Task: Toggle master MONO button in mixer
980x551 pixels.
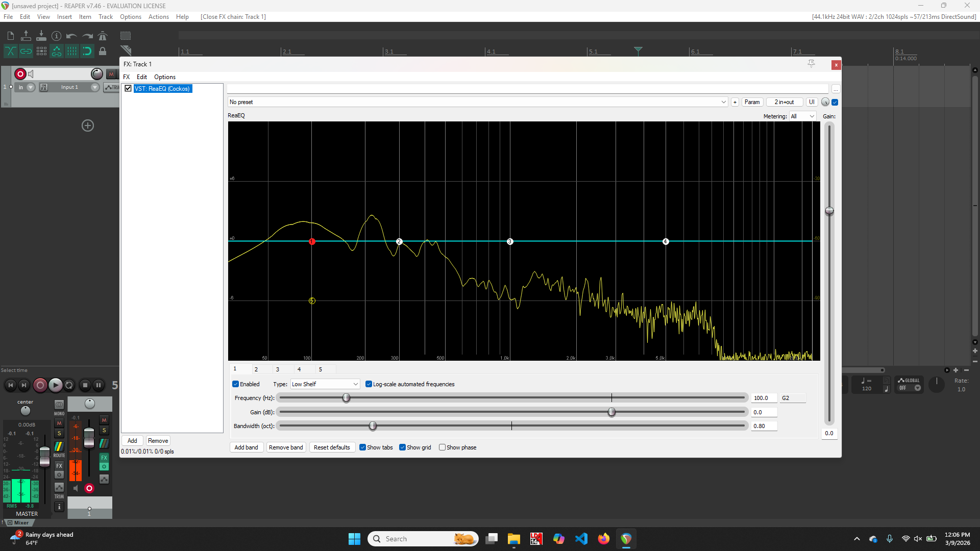Action: coord(59,405)
